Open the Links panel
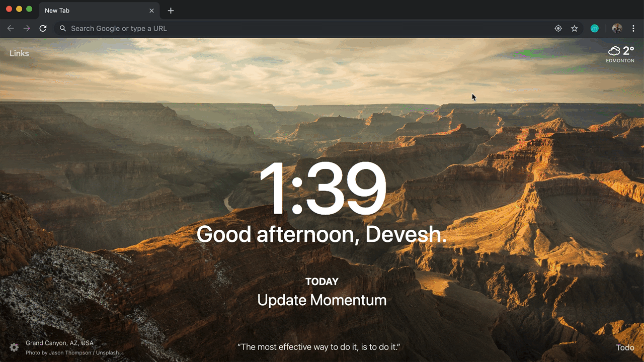This screenshot has height=362, width=644. (19, 53)
